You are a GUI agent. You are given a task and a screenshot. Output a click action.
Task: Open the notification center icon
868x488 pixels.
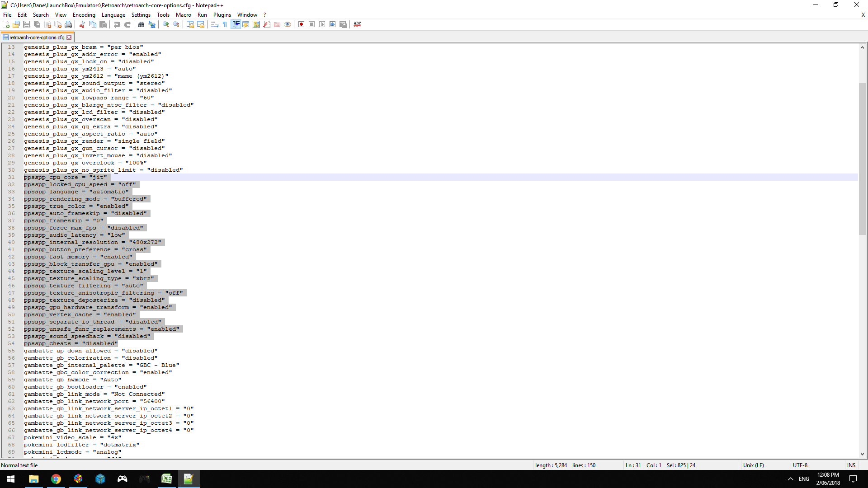click(x=853, y=479)
